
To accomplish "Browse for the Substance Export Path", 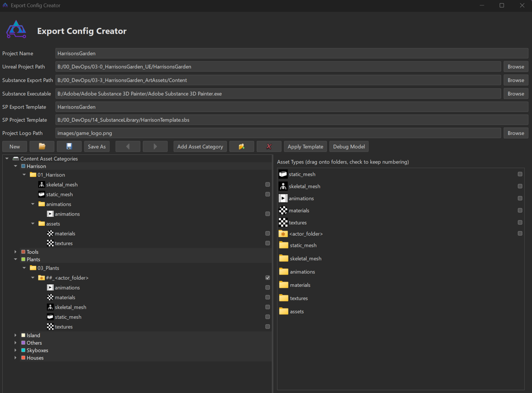I will pos(516,80).
